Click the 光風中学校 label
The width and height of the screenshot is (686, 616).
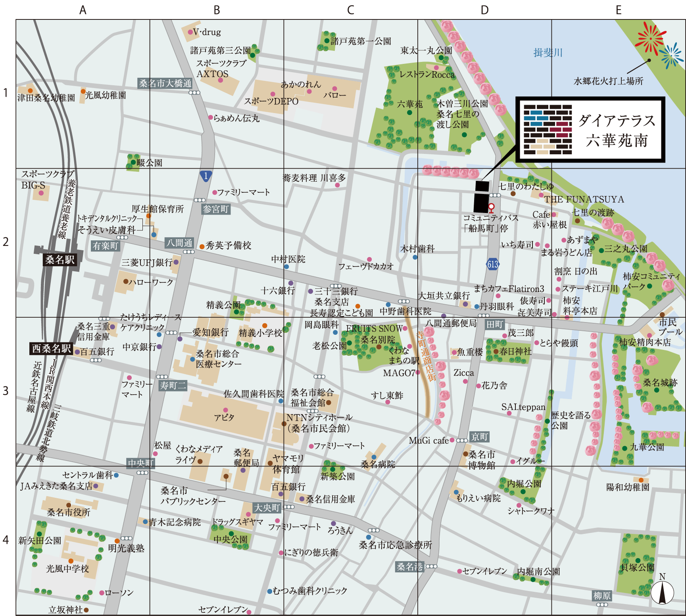[67, 568]
